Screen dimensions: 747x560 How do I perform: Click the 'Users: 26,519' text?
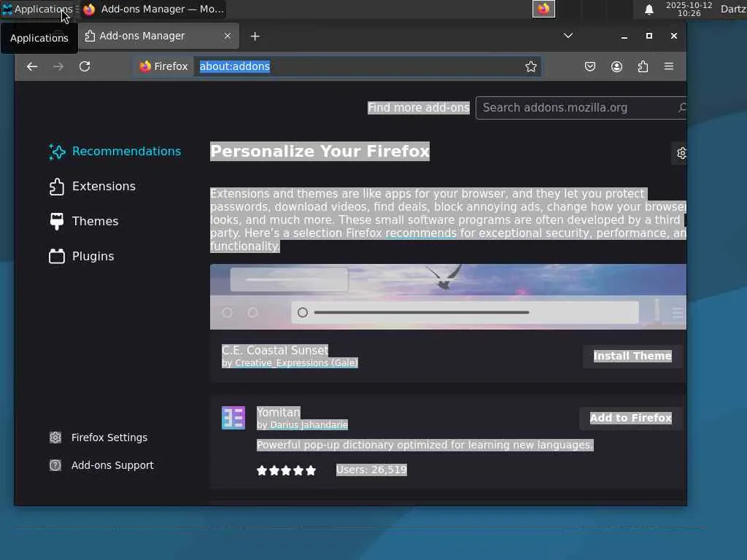click(371, 470)
